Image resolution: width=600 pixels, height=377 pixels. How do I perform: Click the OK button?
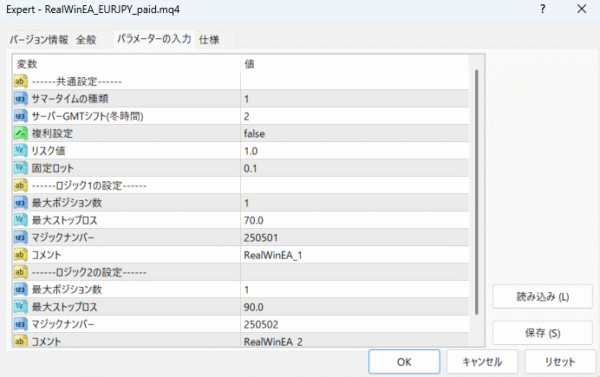coord(404,362)
